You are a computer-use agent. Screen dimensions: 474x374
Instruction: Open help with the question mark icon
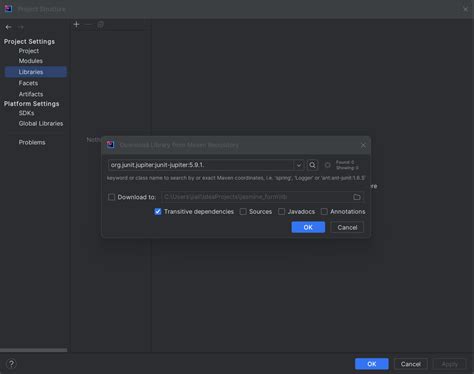[x=11, y=364]
